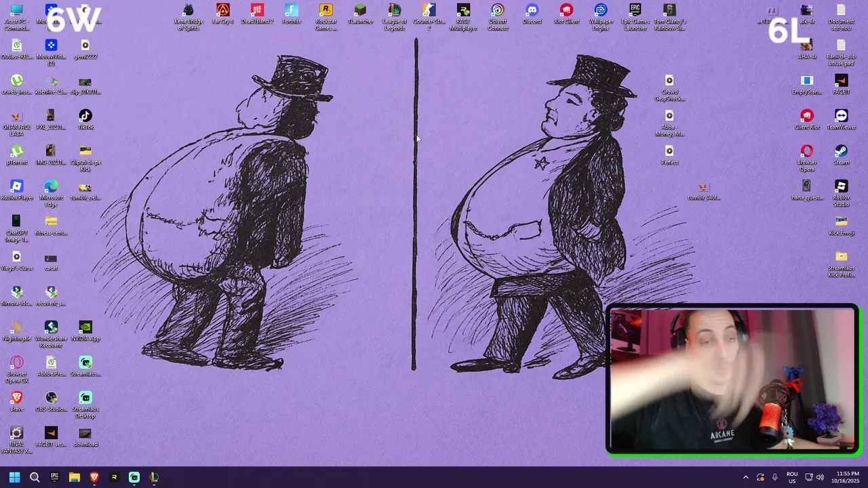Click the Nightingale desktop shortcut
Viewport: 868px width, 488px height.
(x=17, y=331)
